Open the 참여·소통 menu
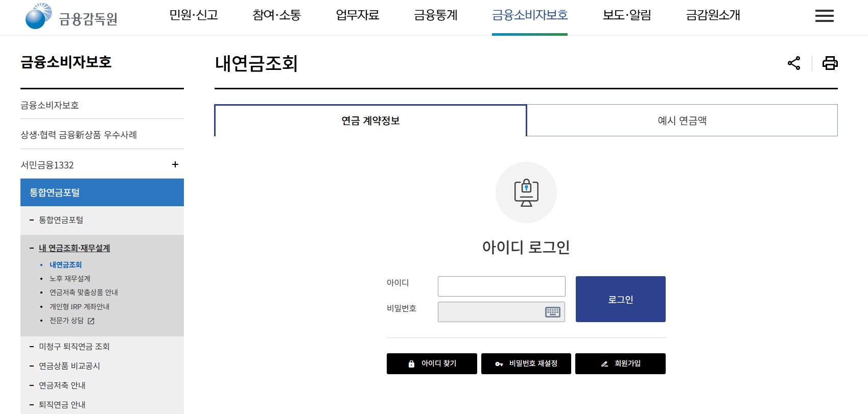 click(277, 15)
